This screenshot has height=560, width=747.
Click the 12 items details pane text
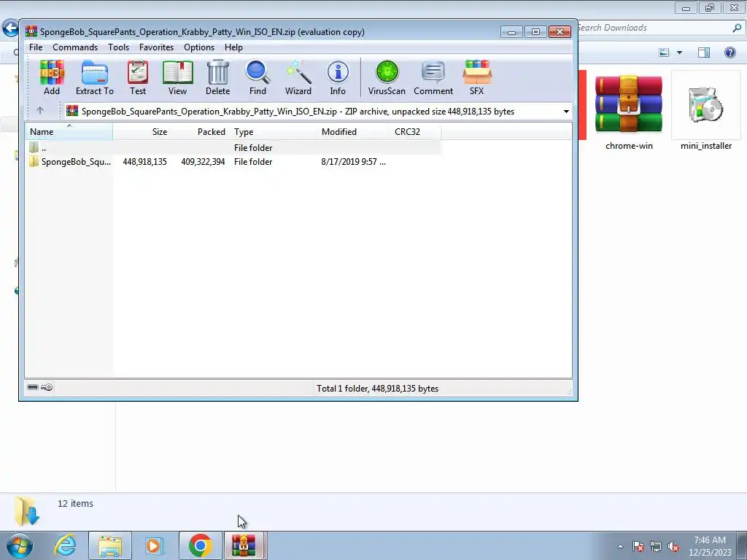tap(75, 503)
